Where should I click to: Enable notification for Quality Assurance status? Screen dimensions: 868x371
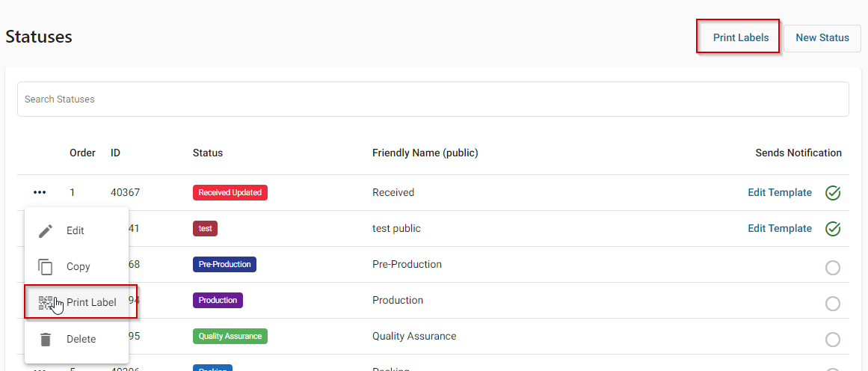click(833, 339)
